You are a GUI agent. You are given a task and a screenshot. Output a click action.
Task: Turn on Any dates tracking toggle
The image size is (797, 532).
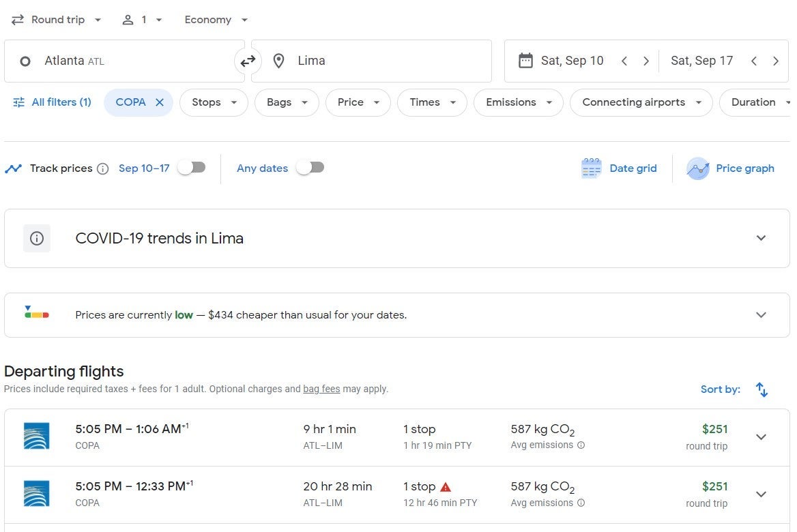coord(310,168)
